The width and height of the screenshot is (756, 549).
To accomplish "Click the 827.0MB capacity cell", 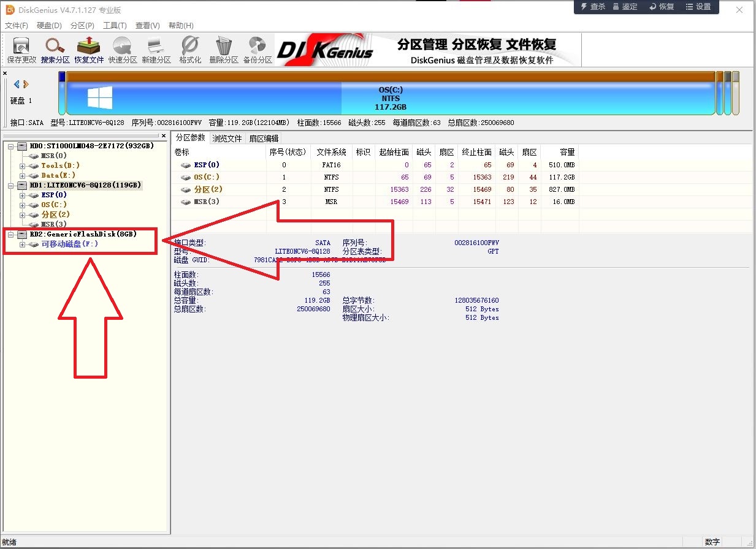I will (561, 189).
